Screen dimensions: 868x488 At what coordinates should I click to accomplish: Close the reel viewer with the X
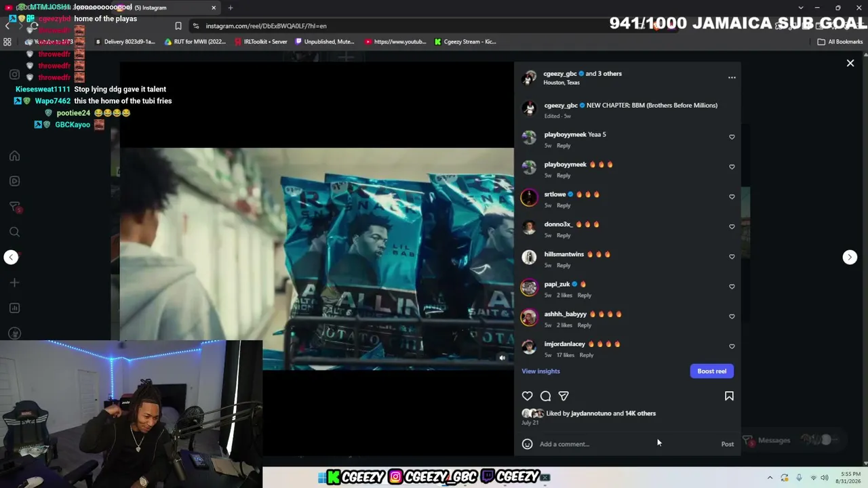850,63
